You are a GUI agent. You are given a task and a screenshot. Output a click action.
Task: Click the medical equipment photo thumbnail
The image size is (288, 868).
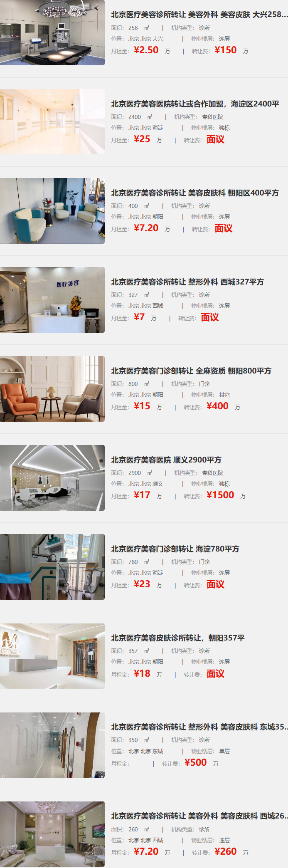[52, 567]
